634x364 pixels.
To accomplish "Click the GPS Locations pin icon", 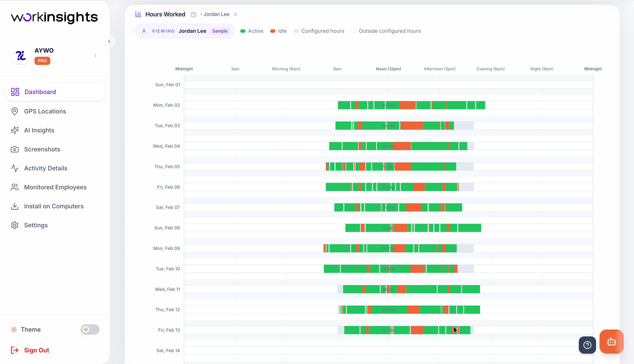I will click(15, 111).
